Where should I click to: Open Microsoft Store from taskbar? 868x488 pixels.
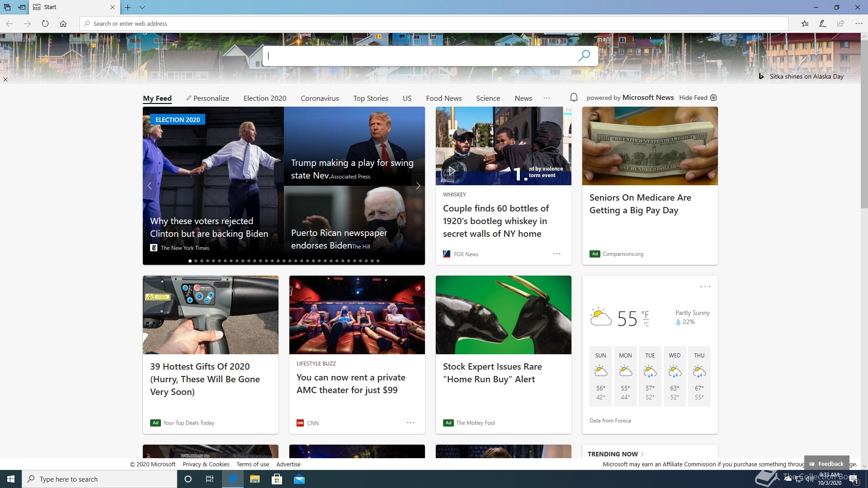click(x=277, y=479)
